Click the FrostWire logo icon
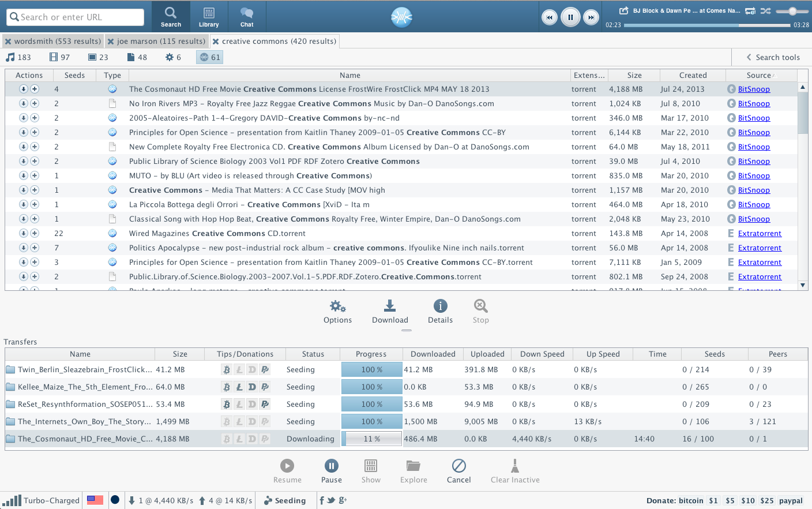 (401, 17)
